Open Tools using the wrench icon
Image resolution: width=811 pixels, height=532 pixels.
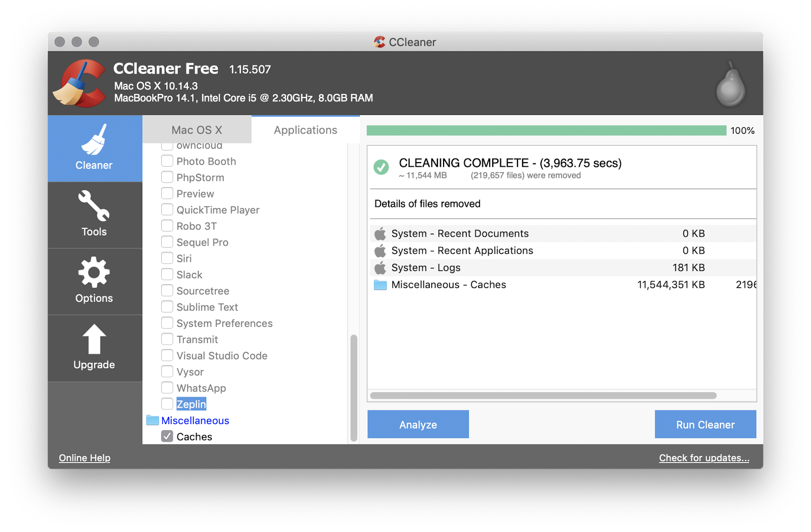(94, 207)
